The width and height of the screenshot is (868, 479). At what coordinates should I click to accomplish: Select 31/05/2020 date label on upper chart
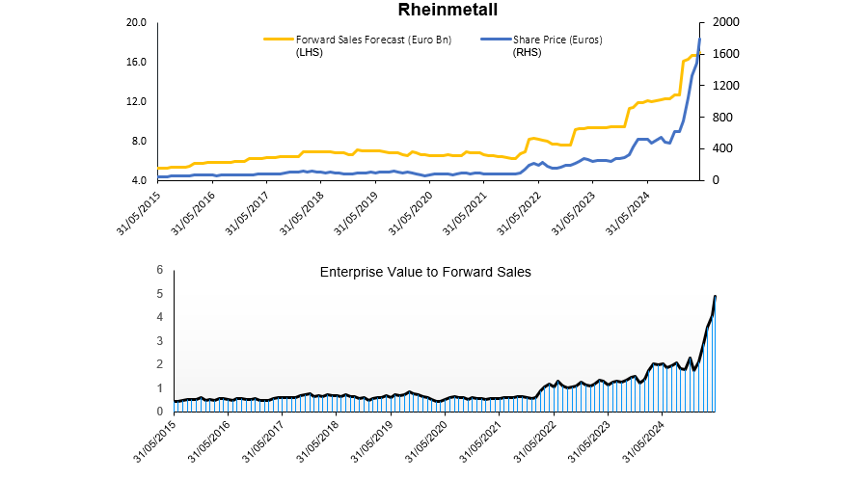coord(413,211)
